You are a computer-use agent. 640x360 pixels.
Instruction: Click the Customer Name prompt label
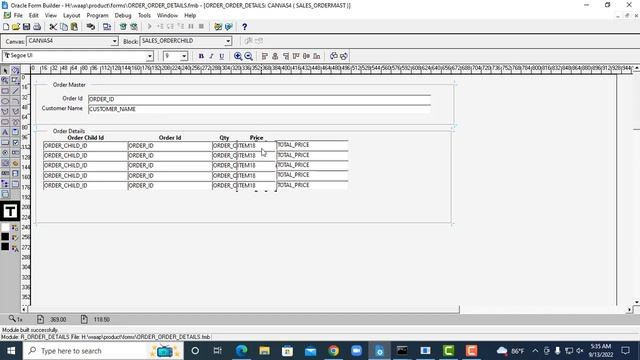click(62, 109)
